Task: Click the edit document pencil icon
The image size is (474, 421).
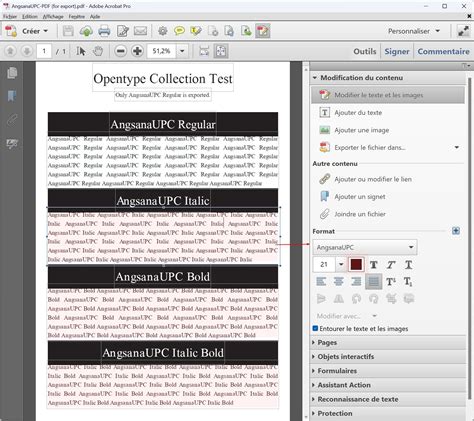Action: (x=123, y=31)
